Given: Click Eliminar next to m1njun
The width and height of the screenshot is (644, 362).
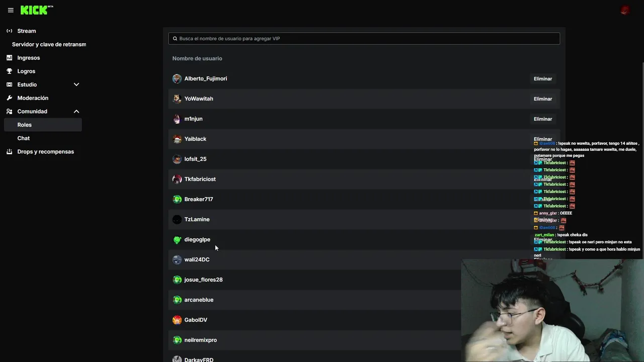Looking at the screenshot, I should point(543,119).
